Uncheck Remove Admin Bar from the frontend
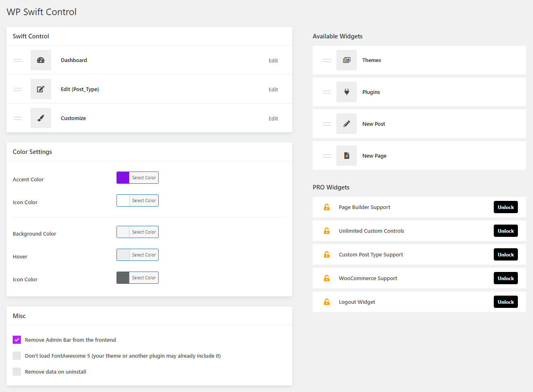This screenshot has height=392, width=533. point(16,339)
